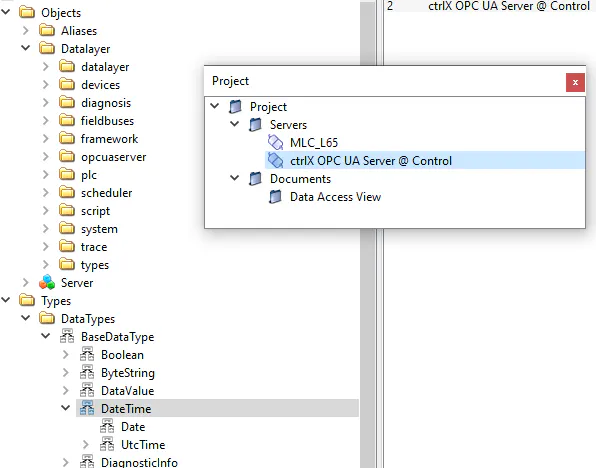Viewport: 596px width, 468px height.
Task: Click the trace folder icon
Action: click(67, 247)
